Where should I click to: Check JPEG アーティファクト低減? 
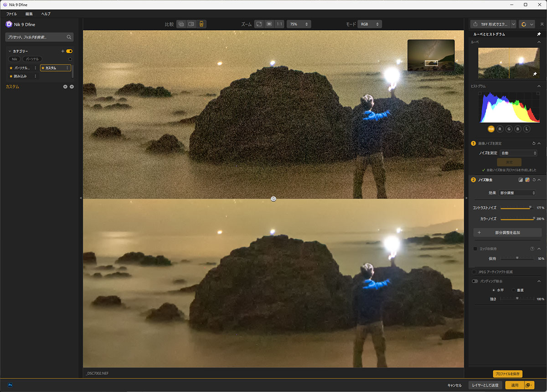click(x=474, y=272)
